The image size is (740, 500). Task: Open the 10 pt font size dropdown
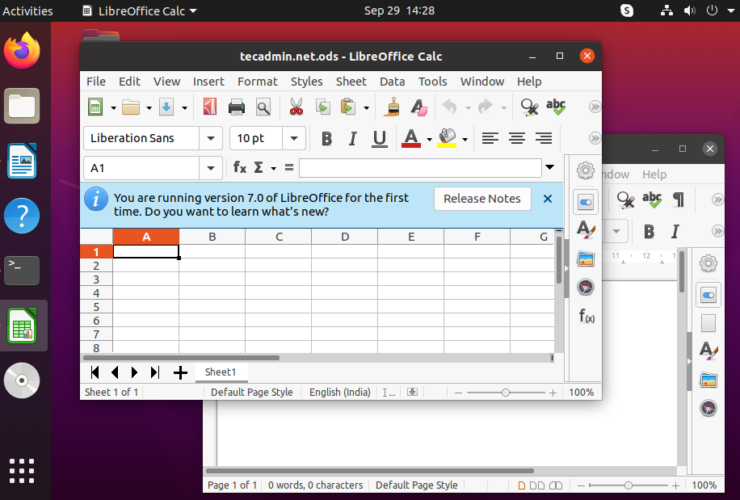(x=294, y=139)
